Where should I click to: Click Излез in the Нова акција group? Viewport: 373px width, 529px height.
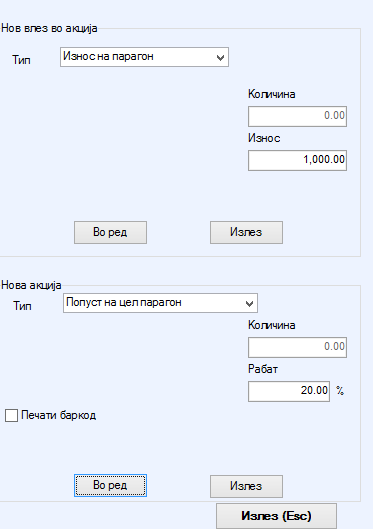pos(246,486)
